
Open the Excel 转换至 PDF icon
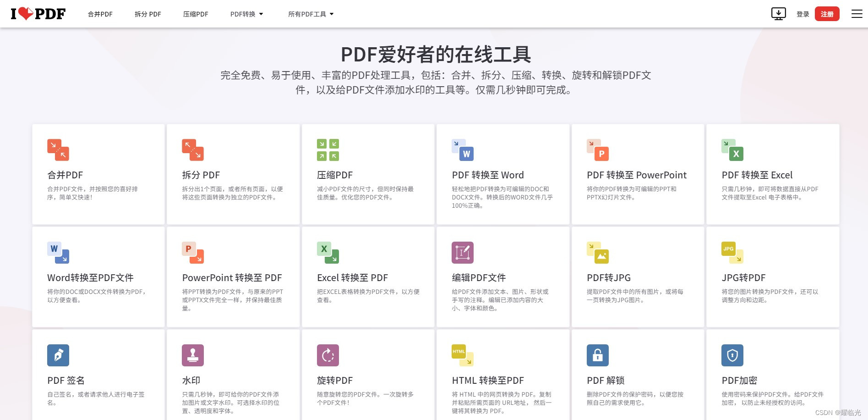pyautogui.click(x=328, y=253)
